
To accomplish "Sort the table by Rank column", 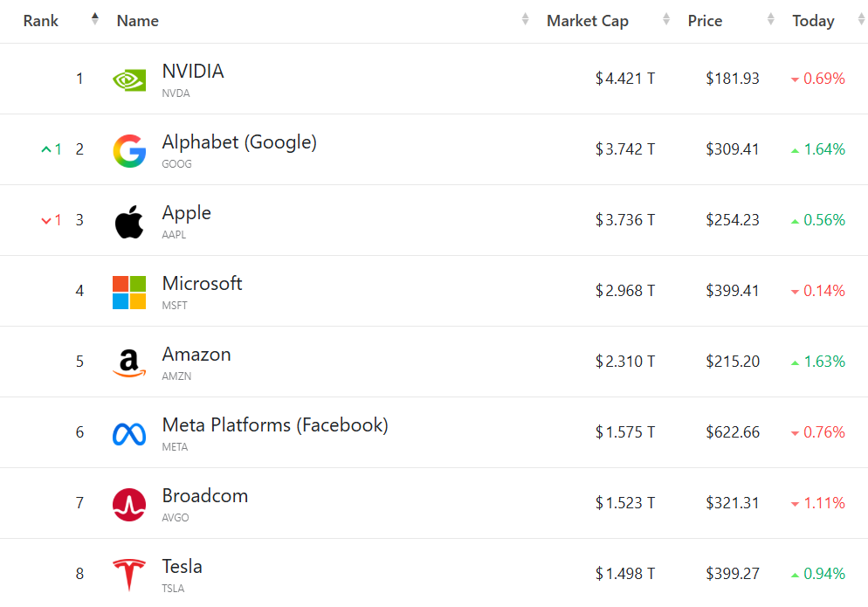I will [x=41, y=21].
